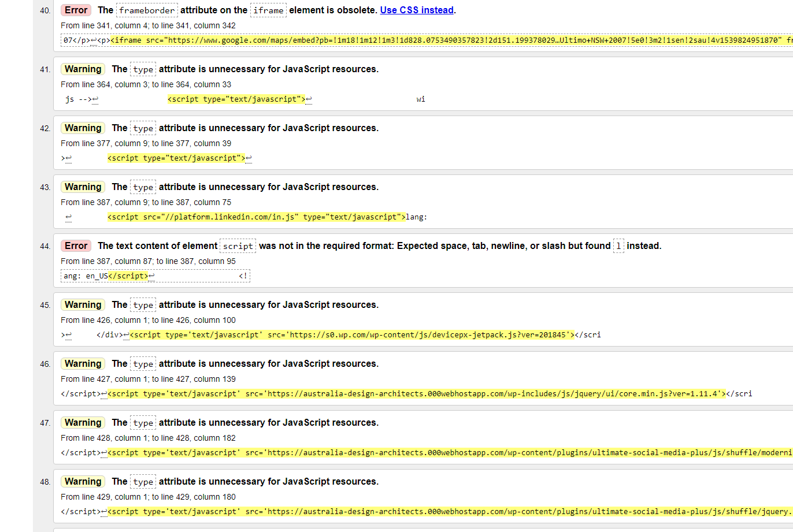
Task: Click the "iframe" code label in message 40
Action: (x=268, y=10)
